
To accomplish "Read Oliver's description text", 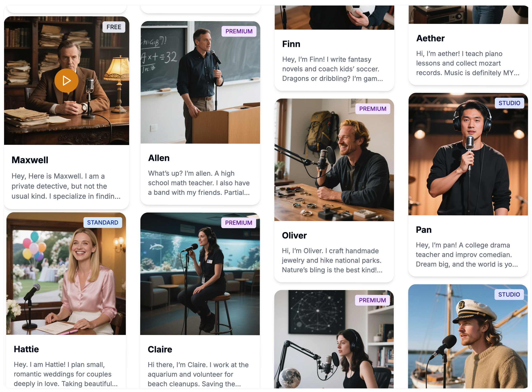I will (x=332, y=260).
